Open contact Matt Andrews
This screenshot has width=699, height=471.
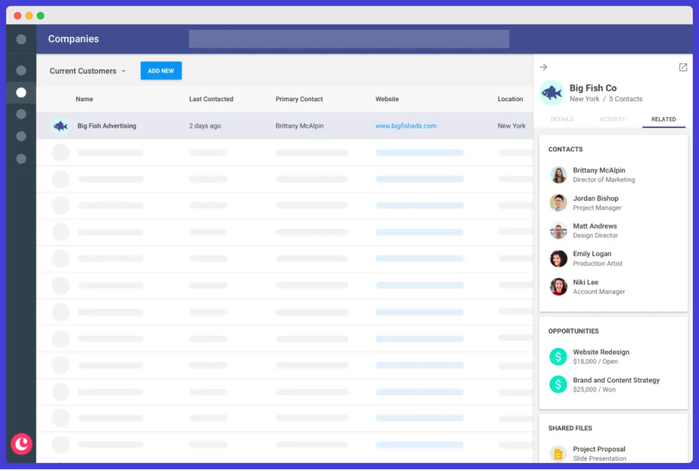595,226
